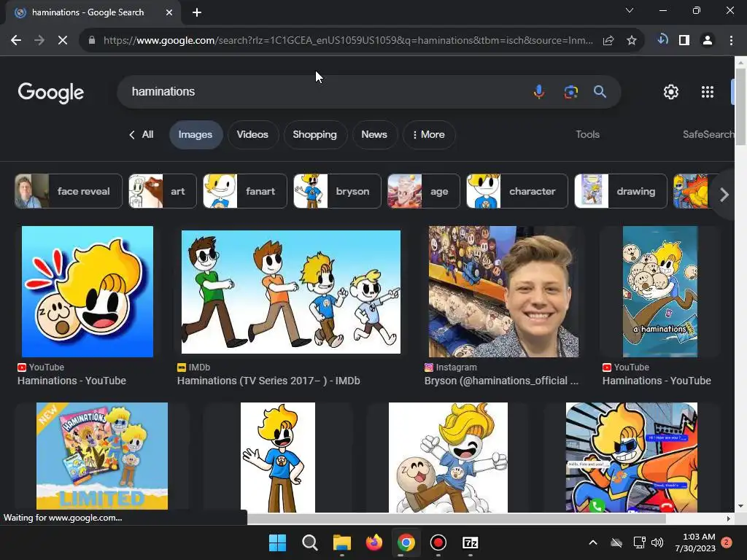Expand the More search categories
747x560 pixels.
[429, 135]
